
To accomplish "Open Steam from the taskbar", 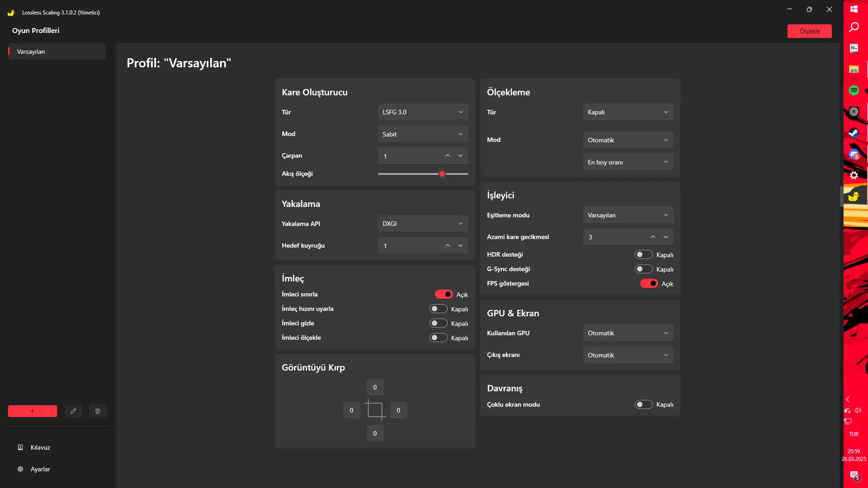I will click(854, 133).
